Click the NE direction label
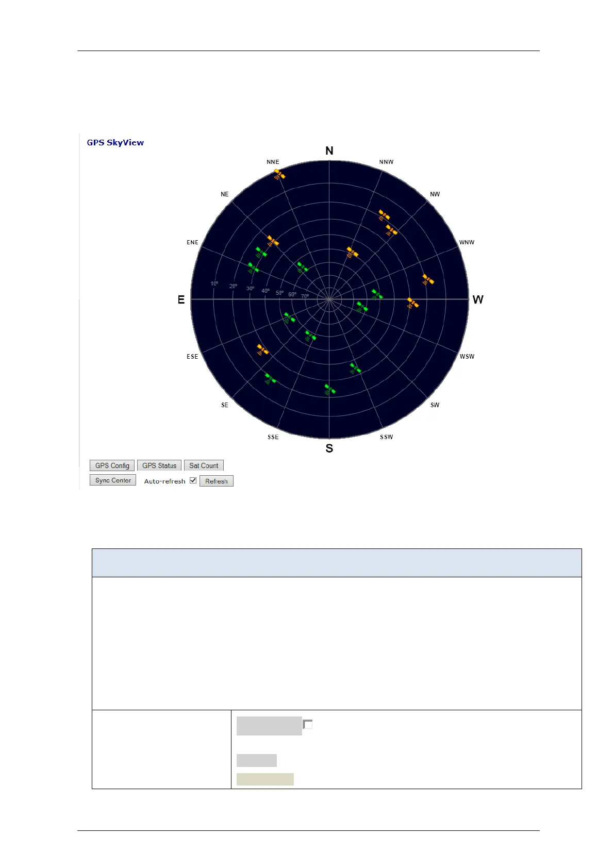 tap(225, 194)
